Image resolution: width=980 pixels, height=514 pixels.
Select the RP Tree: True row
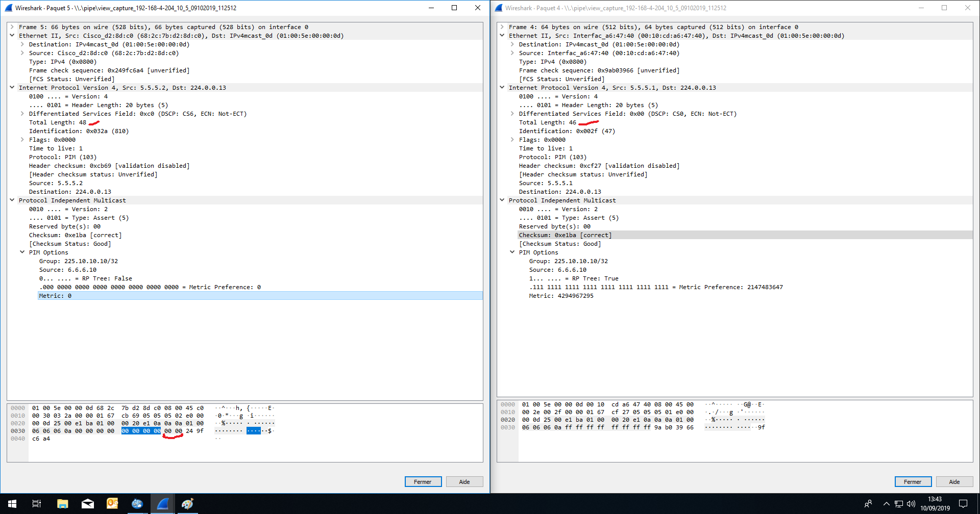[574, 278]
